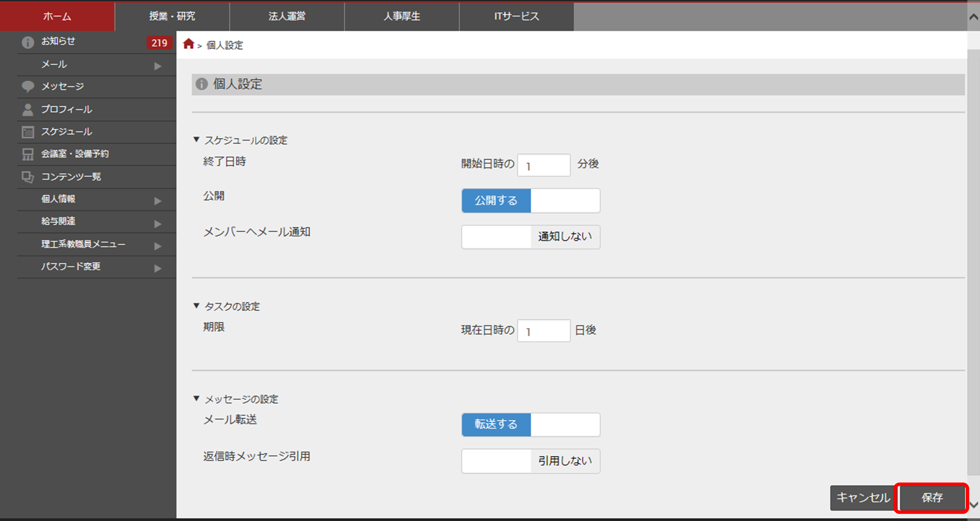Toggle the 転送する mail forwarding switch
The image size is (980, 521).
pyautogui.click(x=531, y=425)
